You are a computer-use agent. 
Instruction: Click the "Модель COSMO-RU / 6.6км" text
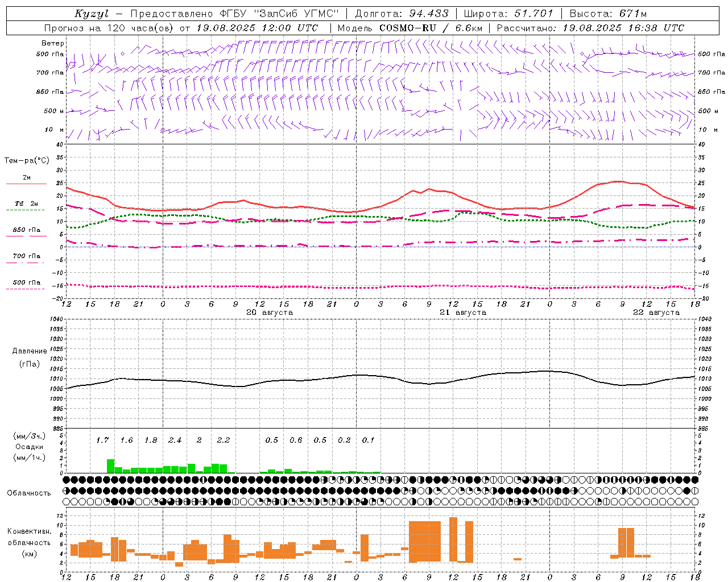tap(409, 28)
